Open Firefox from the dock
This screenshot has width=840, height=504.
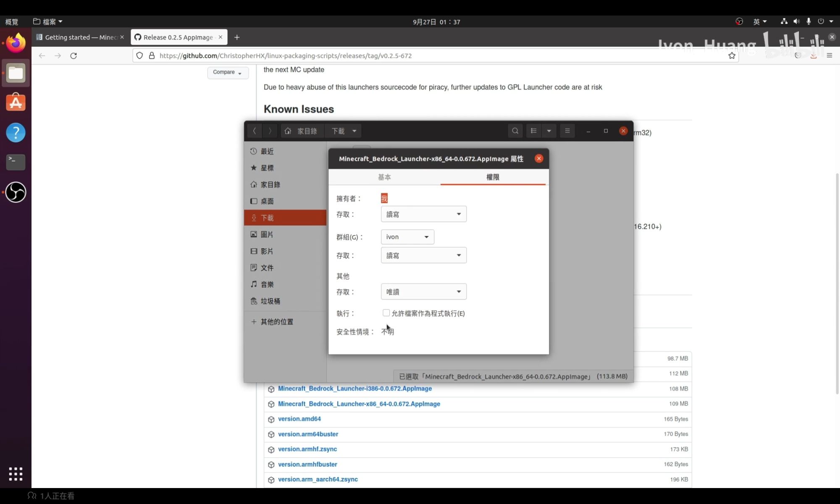(16, 43)
